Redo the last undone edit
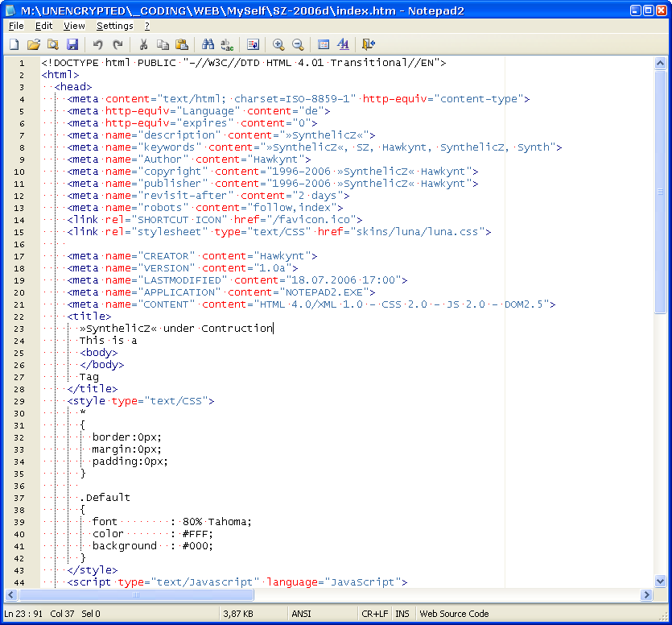The height and width of the screenshot is (625, 672). [x=117, y=44]
